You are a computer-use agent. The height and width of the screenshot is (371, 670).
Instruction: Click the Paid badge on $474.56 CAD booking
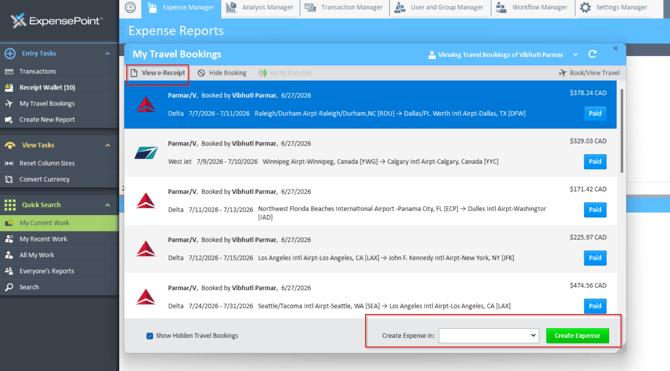(x=595, y=306)
